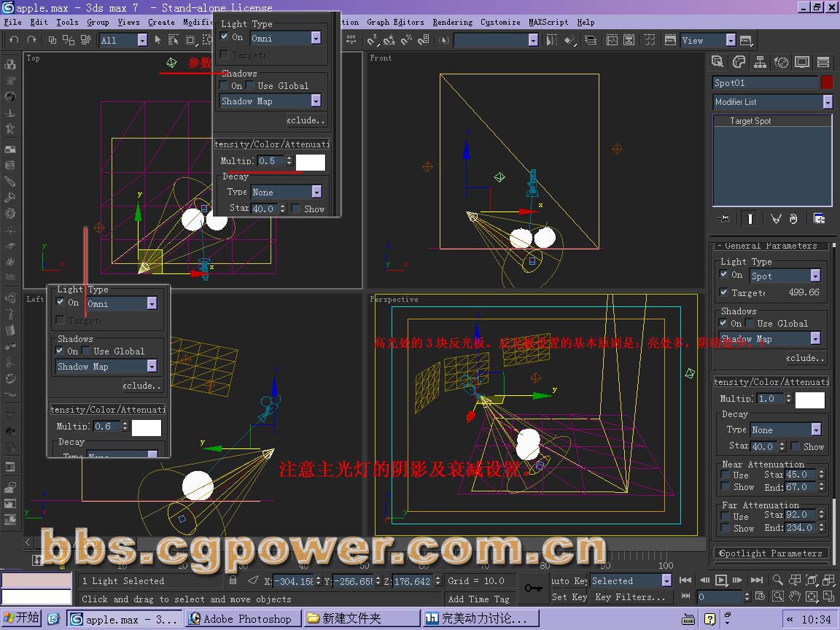Click the Key mode toggle icon
840x630 pixels.
tap(685, 596)
